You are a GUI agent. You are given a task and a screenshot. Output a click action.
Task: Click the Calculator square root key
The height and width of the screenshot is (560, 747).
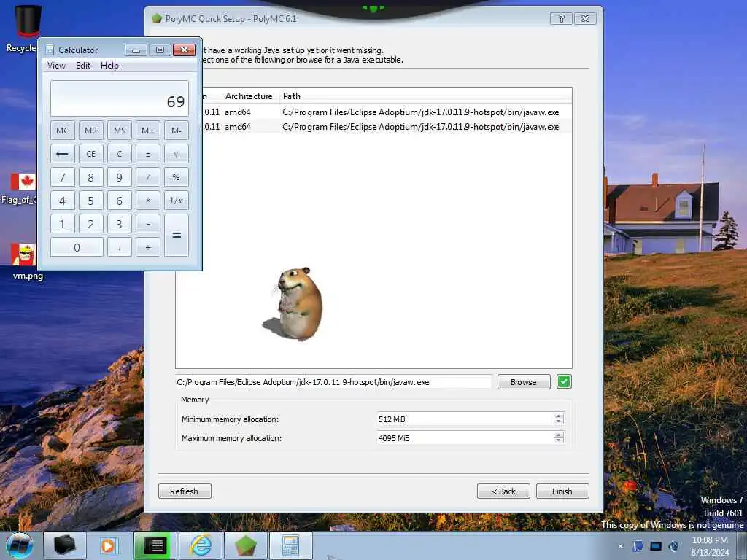[177, 154]
